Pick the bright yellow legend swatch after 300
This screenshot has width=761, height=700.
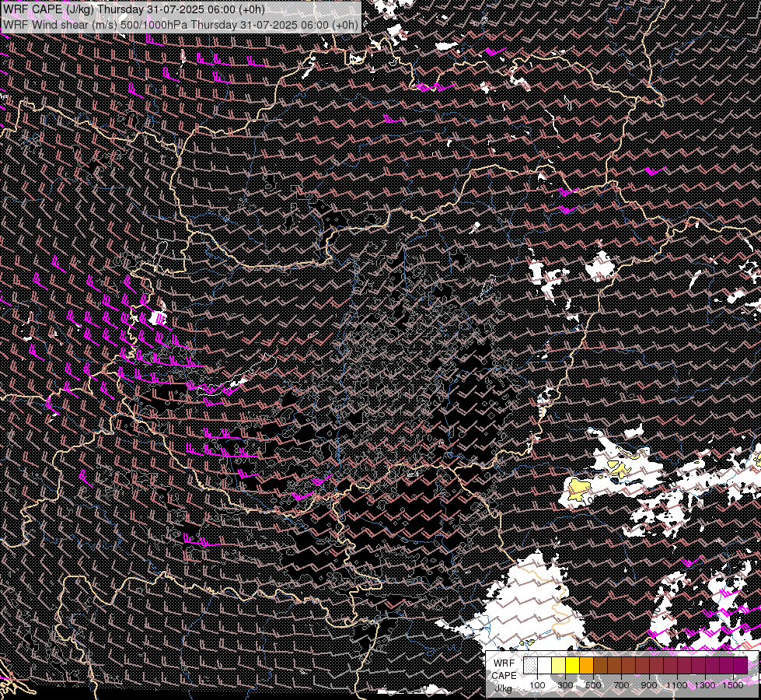573,666
